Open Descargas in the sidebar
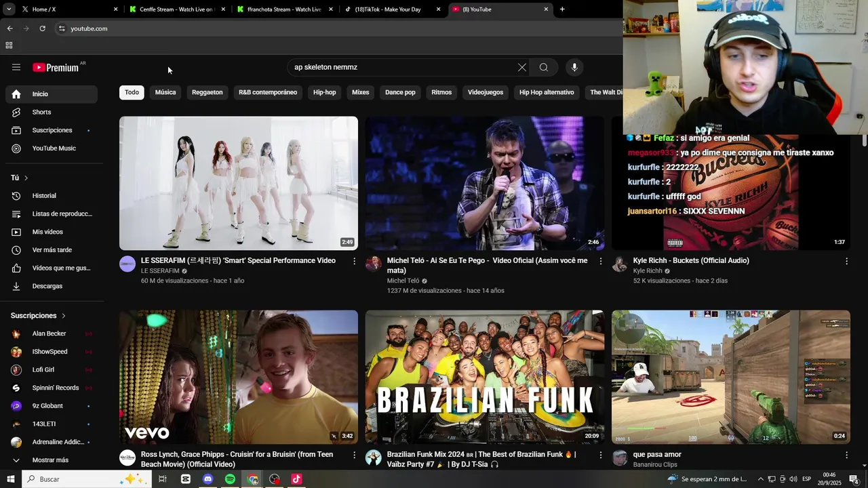Viewport: 868px width, 488px height. point(52,286)
